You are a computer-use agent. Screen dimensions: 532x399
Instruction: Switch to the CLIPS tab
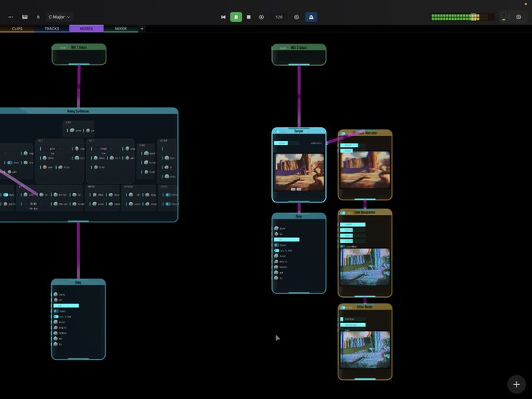[17, 29]
